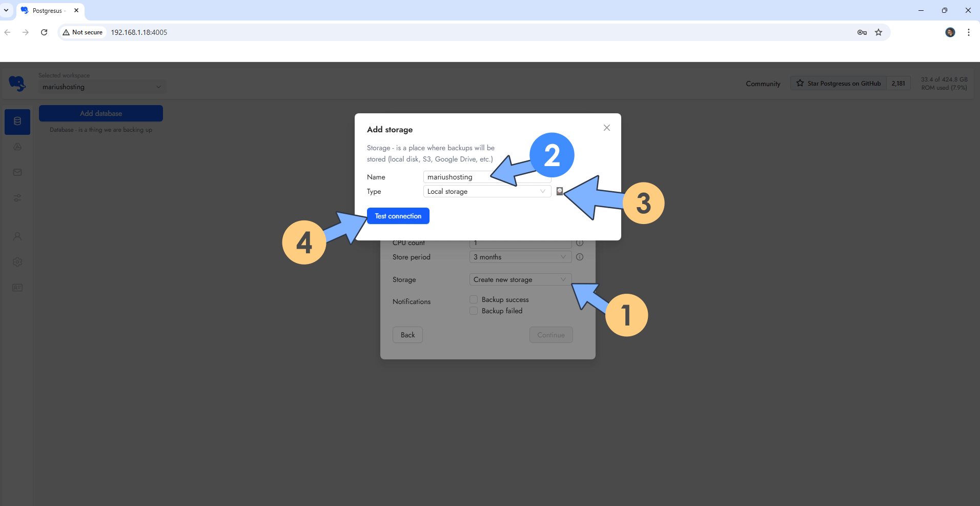Viewport: 980px width, 506px height.
Task: Click the ID card sidebar icon
Action: coord(17,288)
